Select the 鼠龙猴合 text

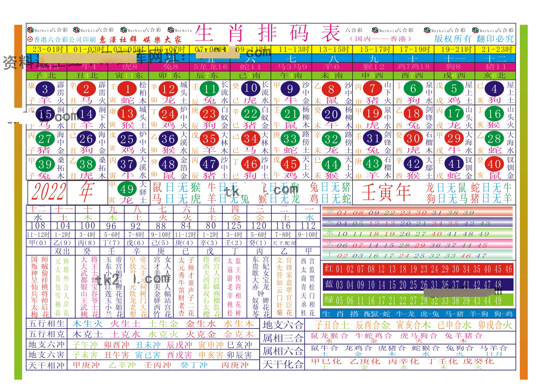pyautogui.click(x=329, y=336)
